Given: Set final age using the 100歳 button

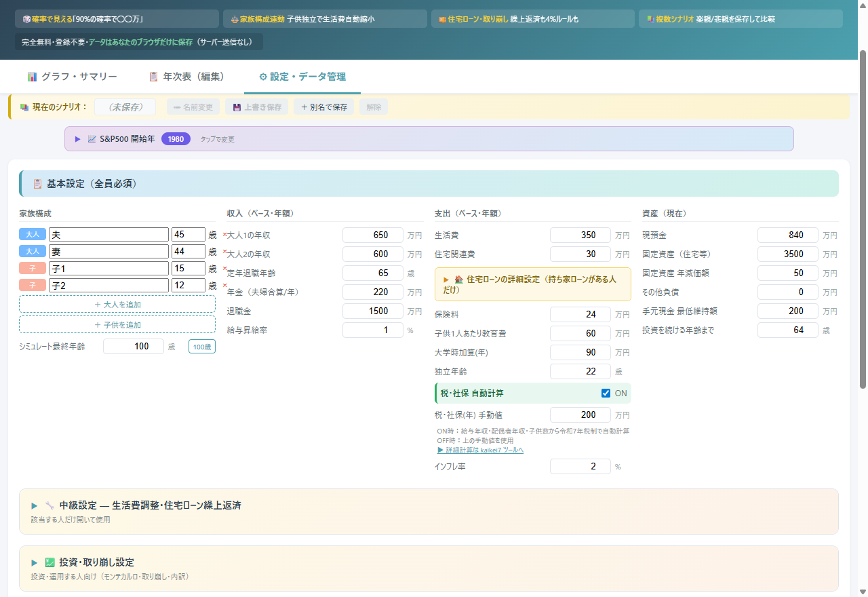Looking at the screenshot, I should click(202, 347).
